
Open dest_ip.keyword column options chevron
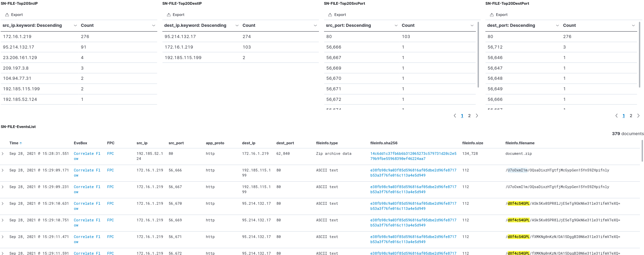click(x=237, y=25)
